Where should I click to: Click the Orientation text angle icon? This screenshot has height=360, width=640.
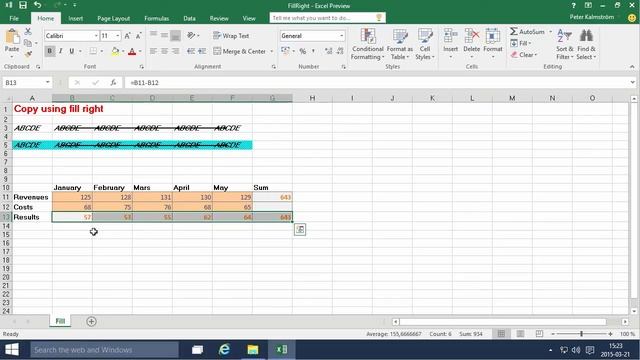click(x=191, y=36)
